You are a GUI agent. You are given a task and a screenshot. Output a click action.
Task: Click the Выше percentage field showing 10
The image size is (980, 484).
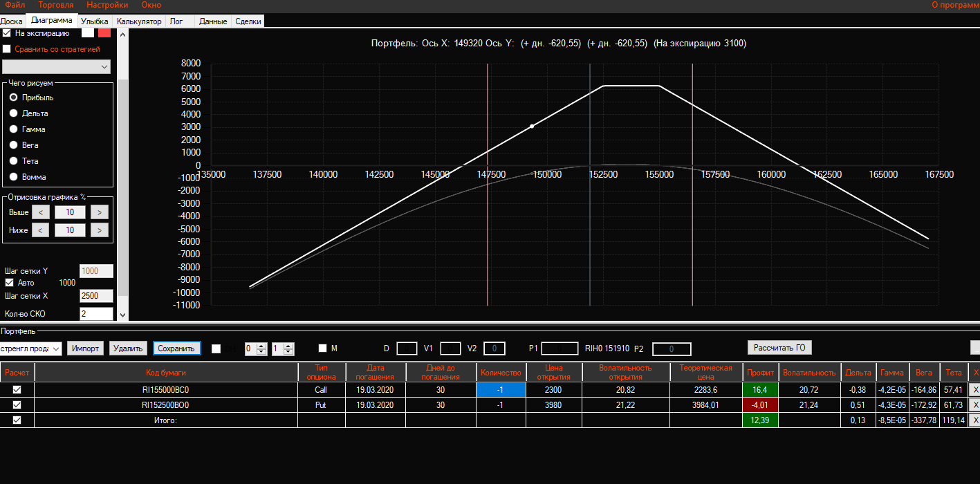70,212
